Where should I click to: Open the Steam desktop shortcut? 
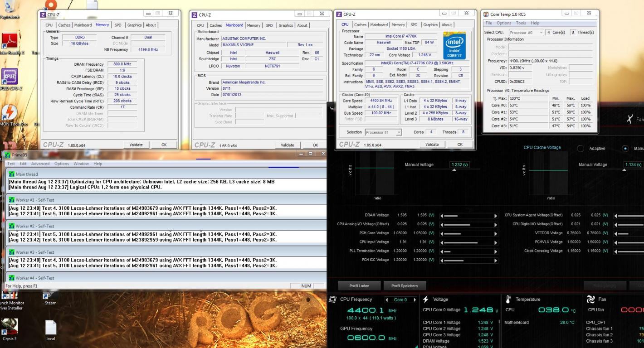pyautogui.click(x=50, y=295)
